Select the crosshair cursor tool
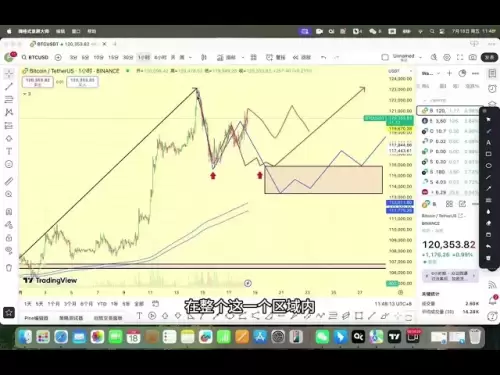The height and width of the screenshot is (375, 500). pos(9,74)
